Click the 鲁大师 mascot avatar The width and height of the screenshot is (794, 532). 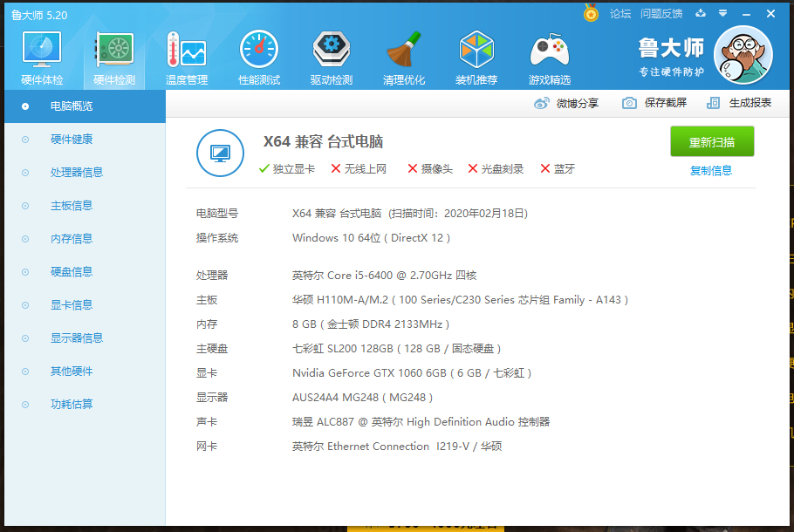743,55
